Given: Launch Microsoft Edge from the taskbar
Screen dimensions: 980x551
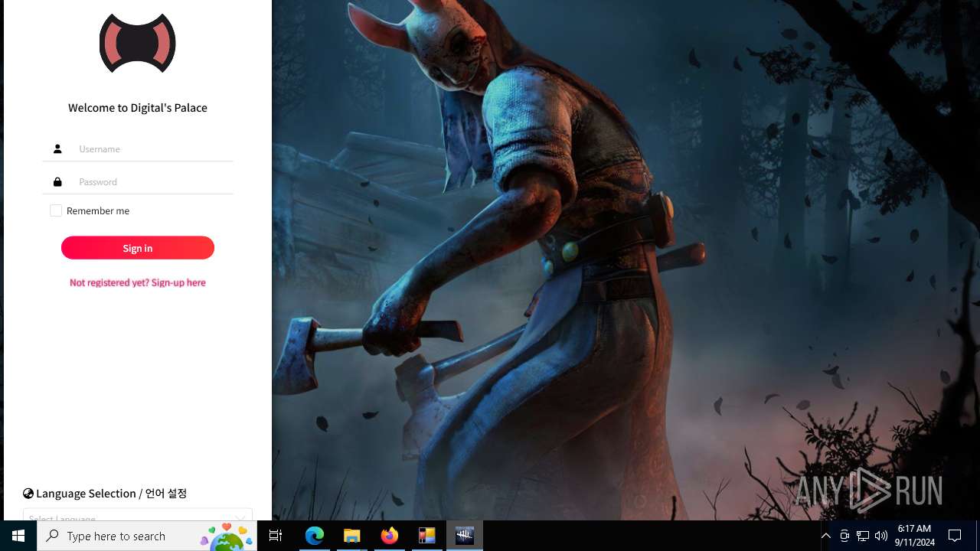Looking at the screenshot, I should pyautogui.click(x=315, y=536).
